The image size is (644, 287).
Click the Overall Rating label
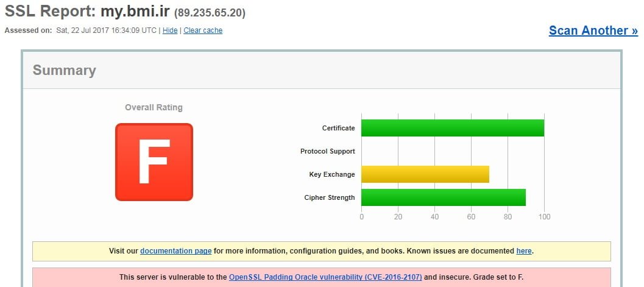click(154, 107)
